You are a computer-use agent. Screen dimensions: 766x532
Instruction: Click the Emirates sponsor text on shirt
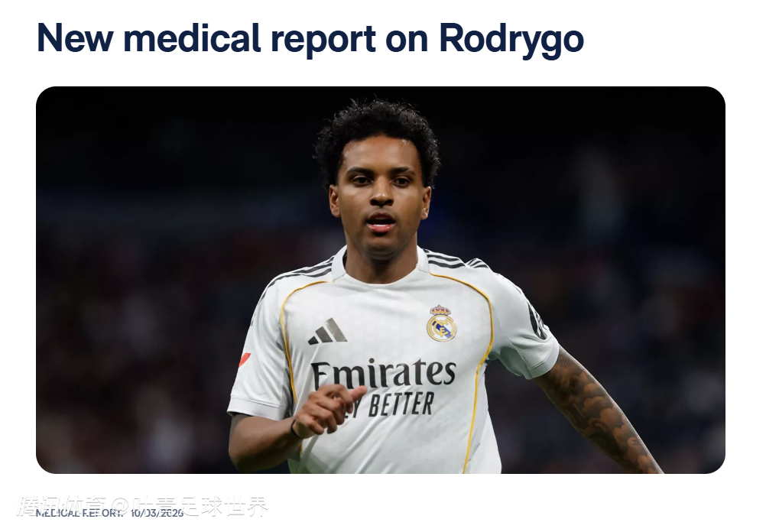click(384, 373)
